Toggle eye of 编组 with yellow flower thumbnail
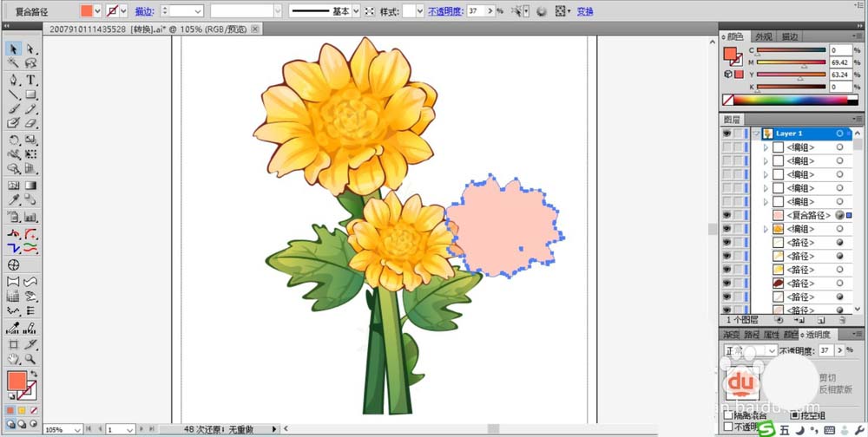This screenshot has width=868, height=437. 727,229
